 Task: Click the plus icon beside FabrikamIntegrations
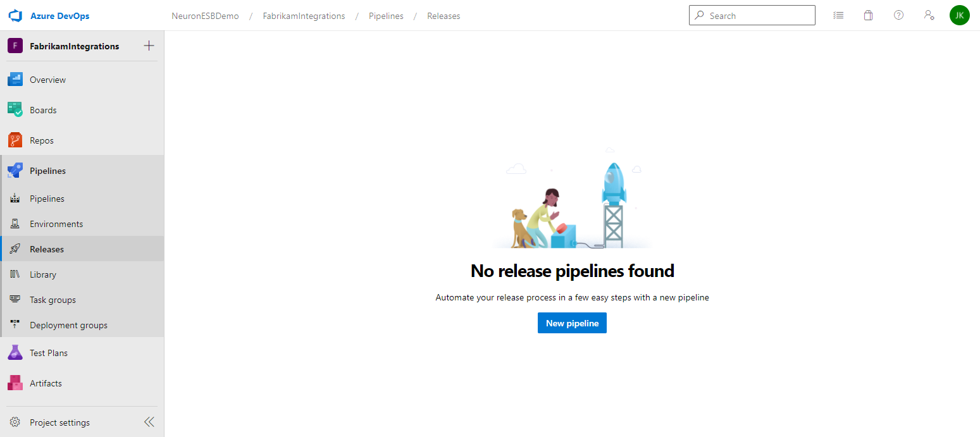click(149, 46)
